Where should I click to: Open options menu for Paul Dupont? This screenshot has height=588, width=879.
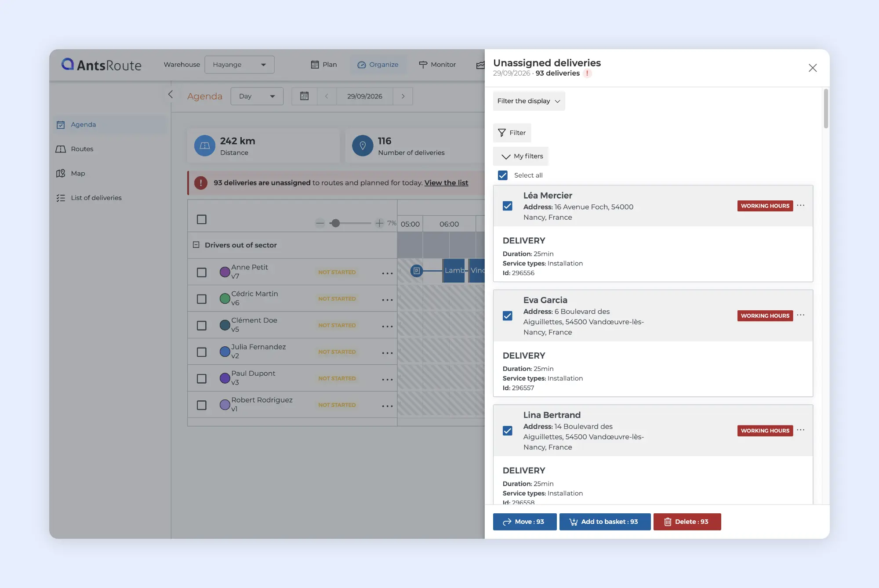(387, 380)
